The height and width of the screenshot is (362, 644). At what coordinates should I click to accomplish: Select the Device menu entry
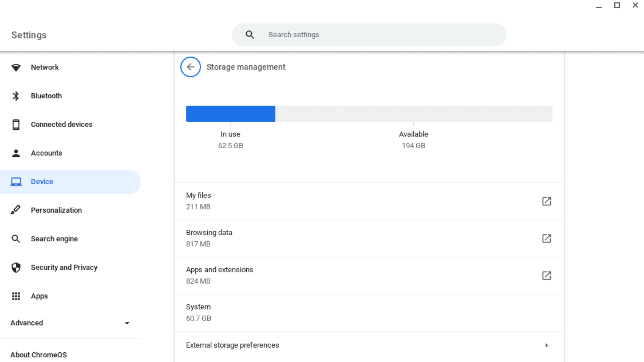pyautogui.click(x=42, y=181)
